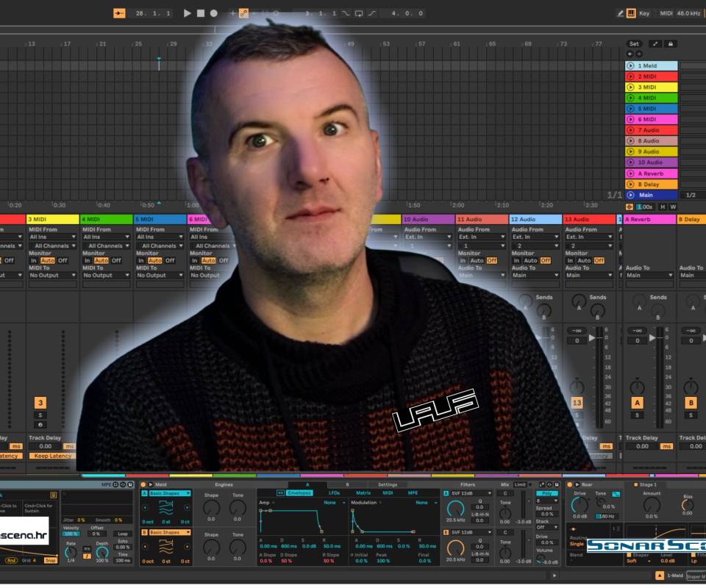Click the Arrangement Record button
The height and width of the screenshot is (588, 706).
coord(214,13)
